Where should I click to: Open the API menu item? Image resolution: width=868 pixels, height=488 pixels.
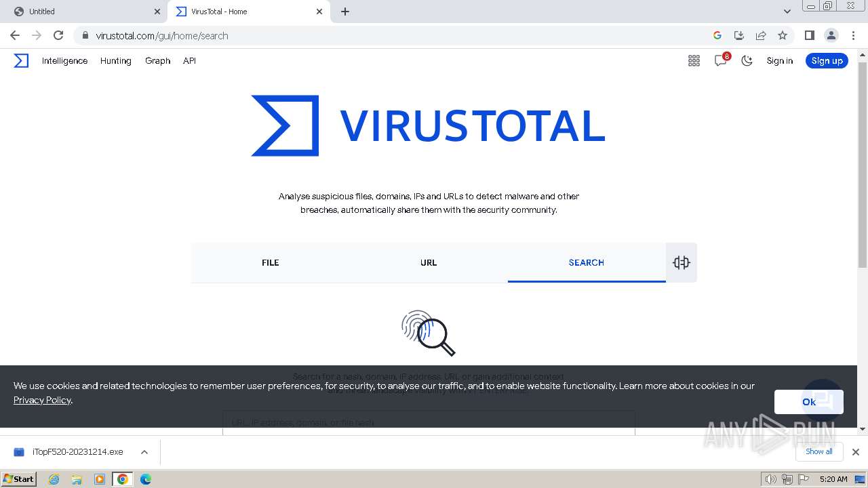189,61
